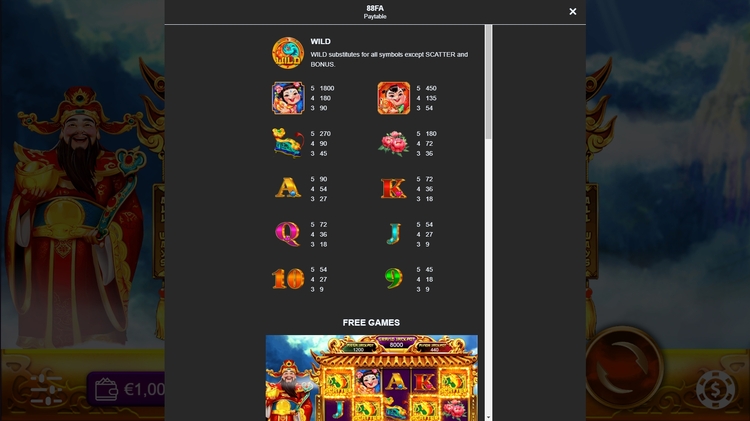The image size is (750, 421).
Task: Click the paytable vertical scrollbar thumb
Action: pyautogui.click(x=488, y=82)
